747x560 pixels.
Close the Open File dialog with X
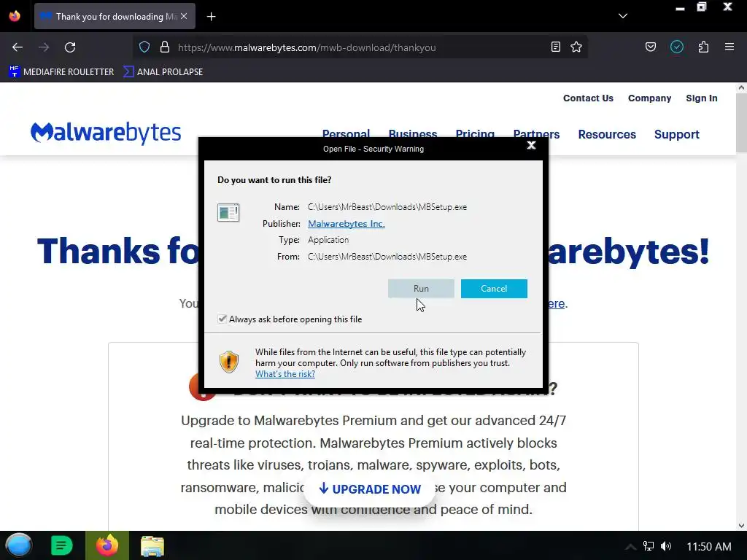point(531,145)
